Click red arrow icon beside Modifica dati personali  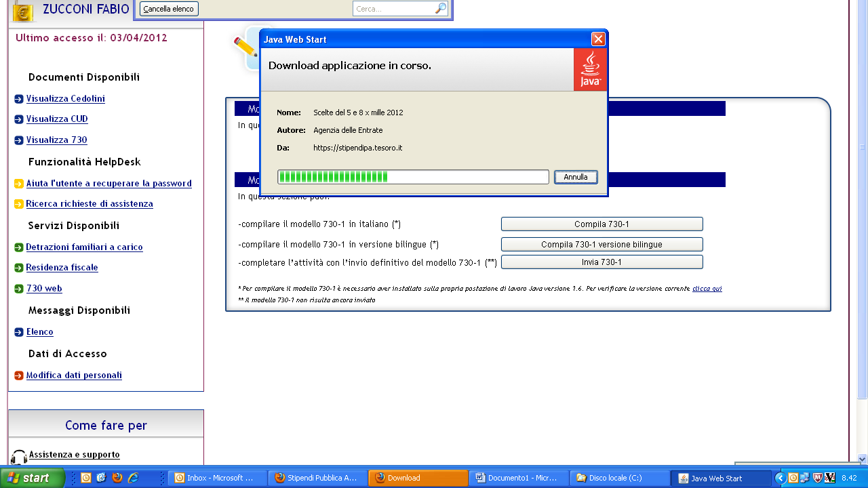pos(19,375)
